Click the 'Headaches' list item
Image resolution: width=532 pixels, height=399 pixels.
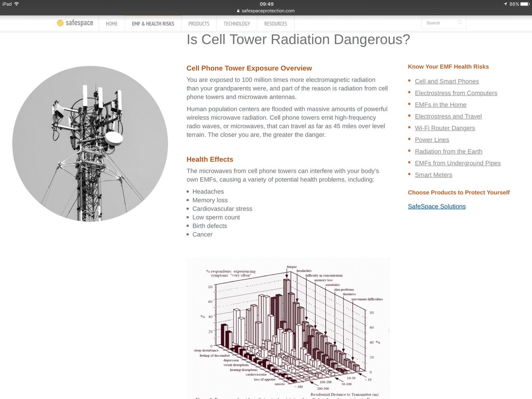tap(208, 192)
